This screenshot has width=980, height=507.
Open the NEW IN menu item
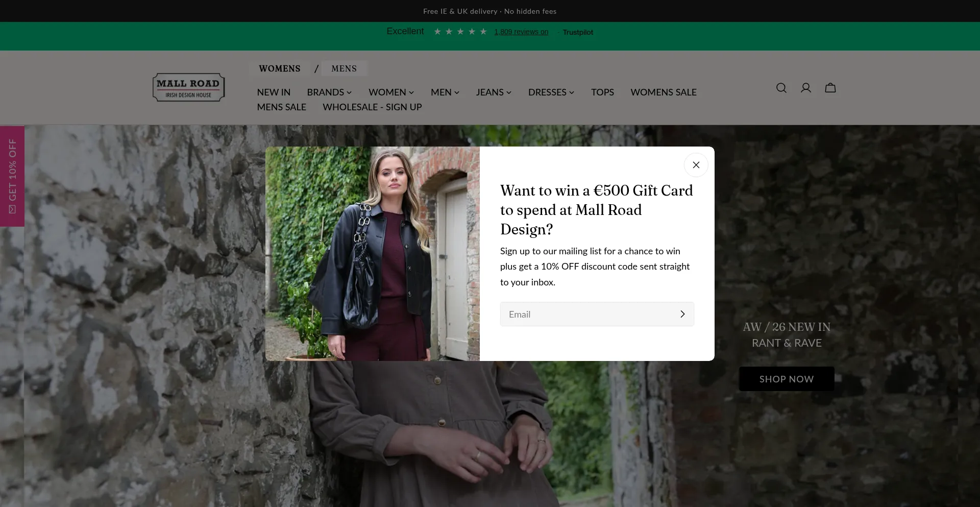[x=274, y=92]
